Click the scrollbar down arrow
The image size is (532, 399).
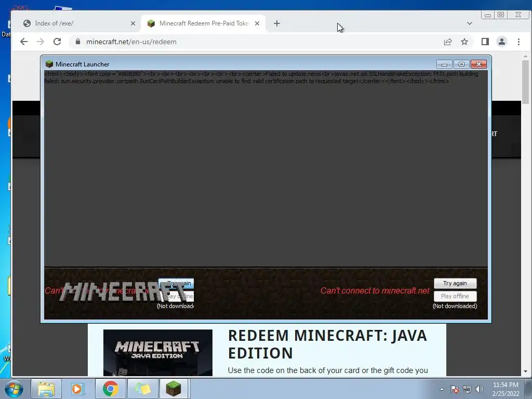click(x=526, y=371)
